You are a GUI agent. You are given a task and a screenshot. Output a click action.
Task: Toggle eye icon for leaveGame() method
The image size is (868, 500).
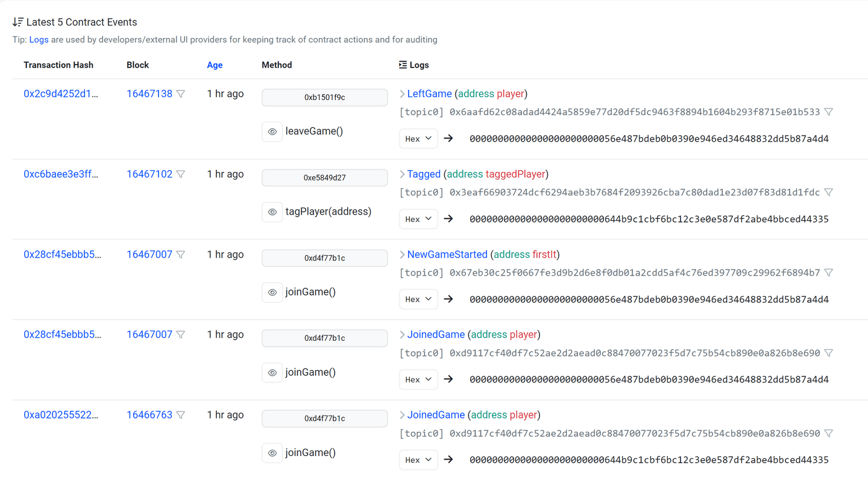click(x=272, y=131)
